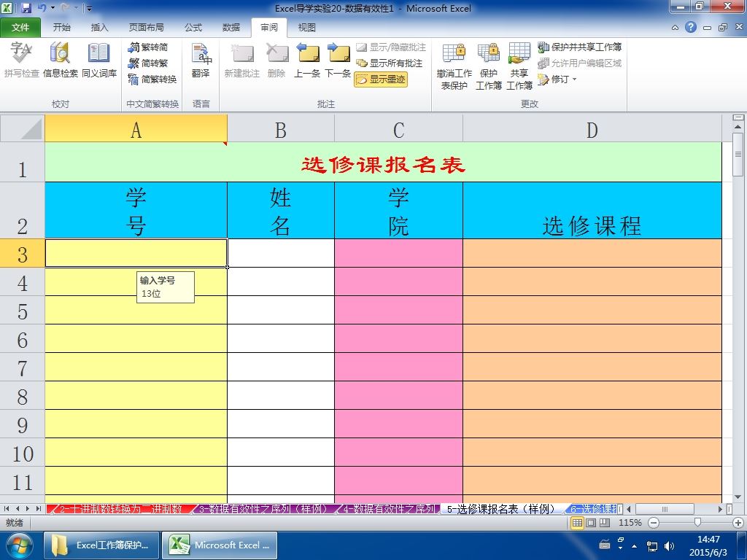
Task: Open the 数据 ribbon tab
Action: 231,28
